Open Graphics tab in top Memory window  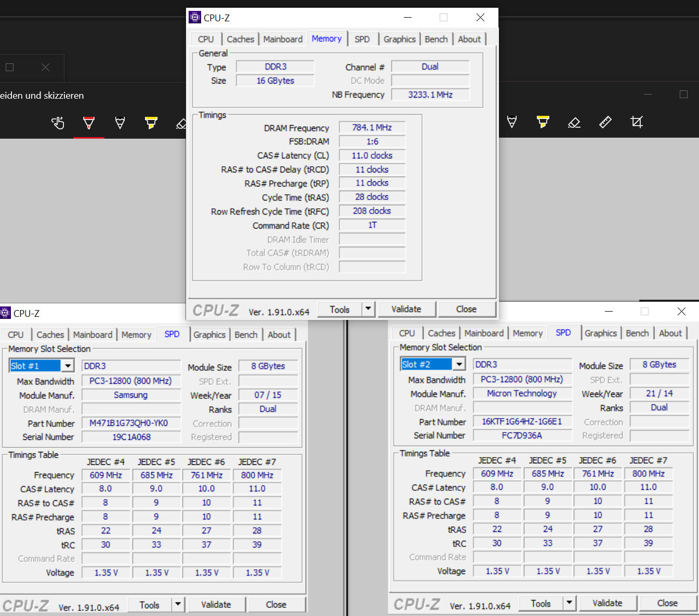click(x=400, y=39)
